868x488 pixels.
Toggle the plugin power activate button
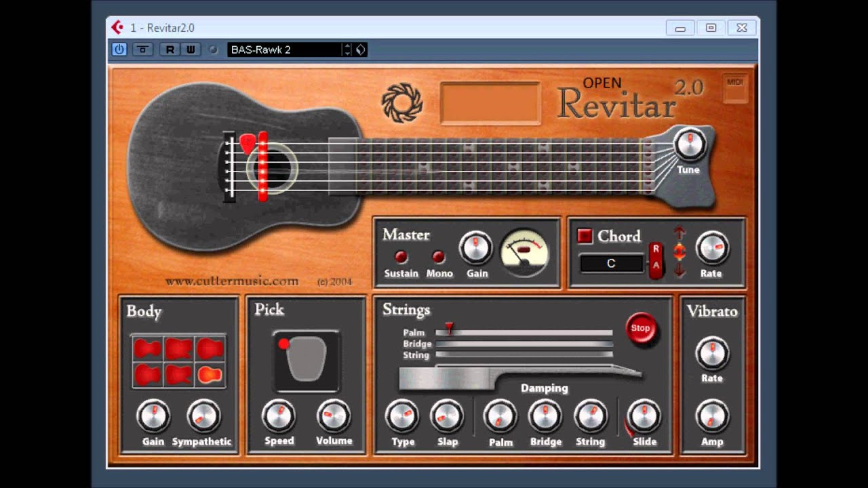point(119,49)
